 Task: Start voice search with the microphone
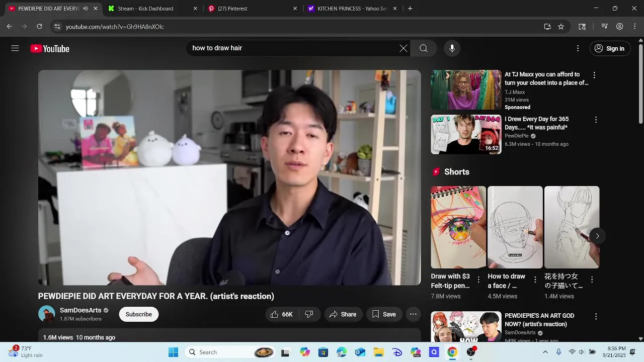[452, 48]
